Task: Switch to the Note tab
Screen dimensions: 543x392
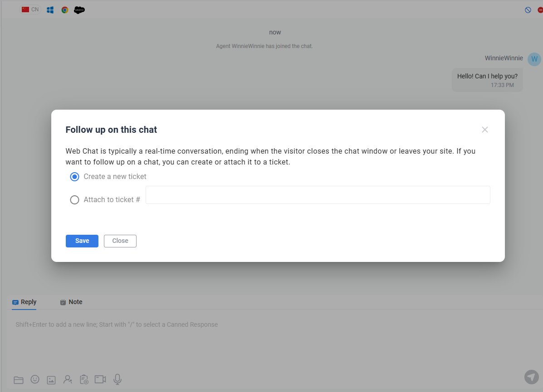Action: point(71,302)
